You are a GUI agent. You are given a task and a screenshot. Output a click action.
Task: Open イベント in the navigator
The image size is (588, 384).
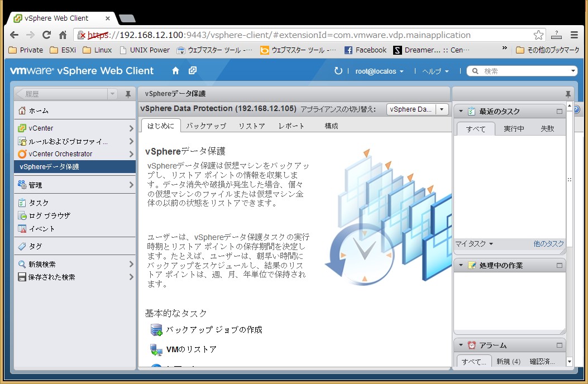click(x=75, y=229)
